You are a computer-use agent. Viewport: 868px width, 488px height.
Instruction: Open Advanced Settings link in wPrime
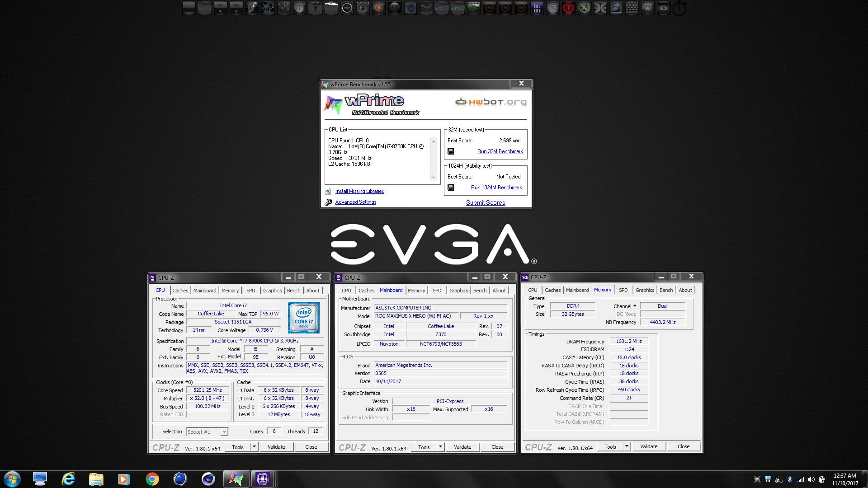(355, 202)
